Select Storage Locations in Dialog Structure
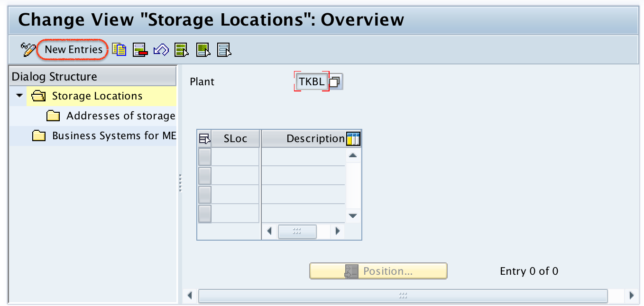Screen dimensions: 644x306 click(97, 96)
